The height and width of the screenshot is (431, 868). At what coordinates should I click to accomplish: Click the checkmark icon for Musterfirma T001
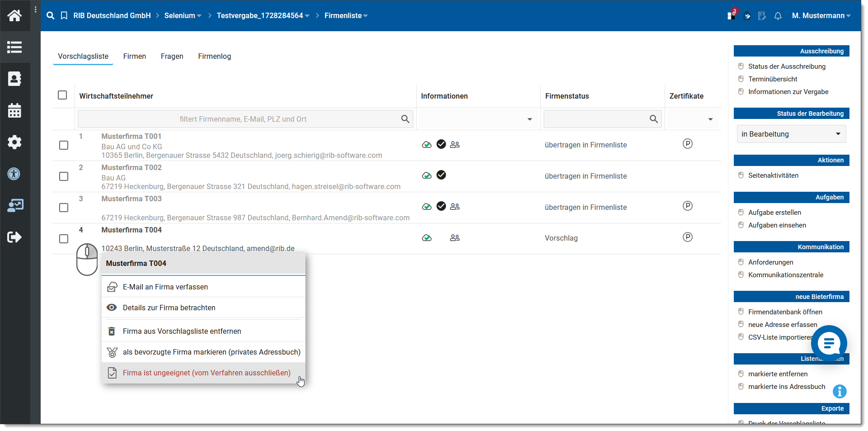(x=441, y=144)
